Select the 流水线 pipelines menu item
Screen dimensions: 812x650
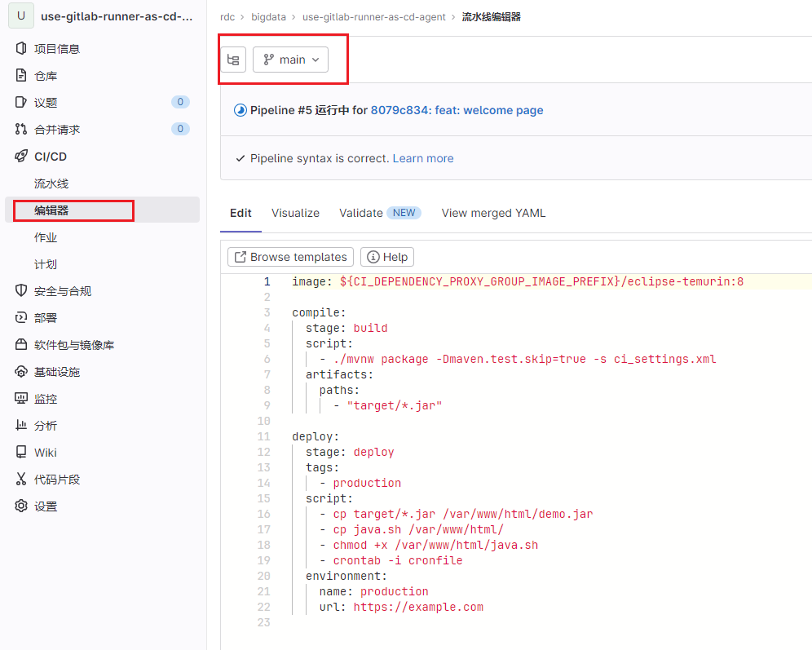(51, 184)
